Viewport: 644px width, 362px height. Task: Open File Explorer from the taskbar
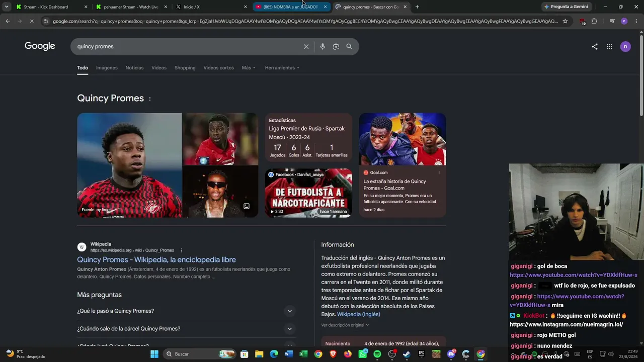coord(259,354)
